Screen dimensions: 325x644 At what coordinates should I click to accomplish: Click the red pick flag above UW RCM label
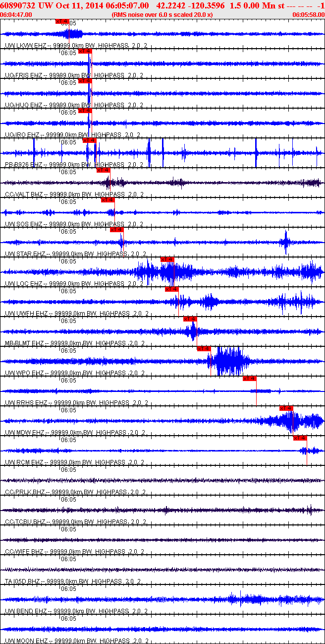tap(300, 438)
